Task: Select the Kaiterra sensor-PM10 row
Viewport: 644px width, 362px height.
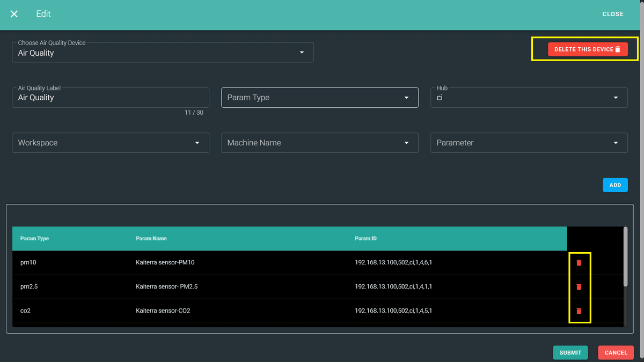Action: [x=165, y=263]
